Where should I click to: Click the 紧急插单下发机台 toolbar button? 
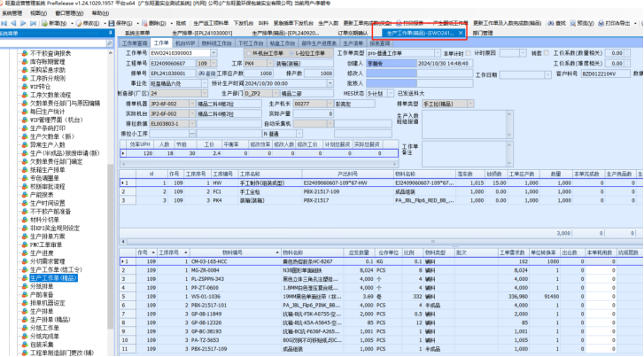tap(293, 23)
